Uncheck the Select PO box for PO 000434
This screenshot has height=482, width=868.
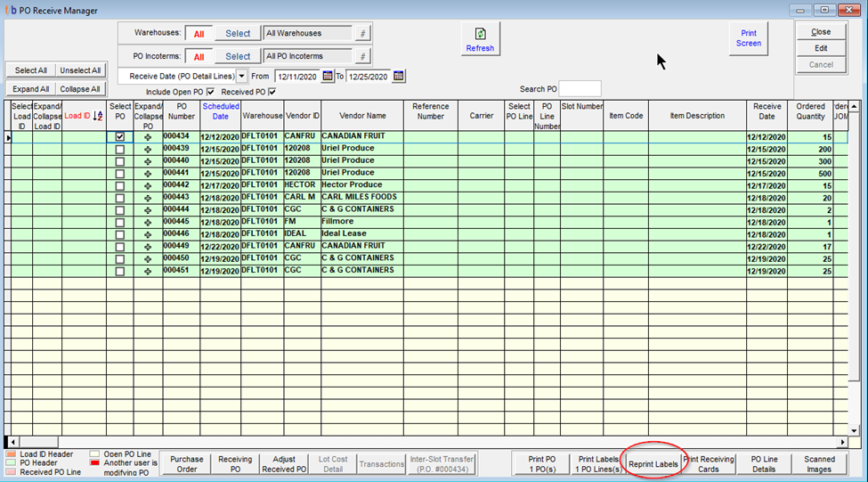[x=120, y=137]
